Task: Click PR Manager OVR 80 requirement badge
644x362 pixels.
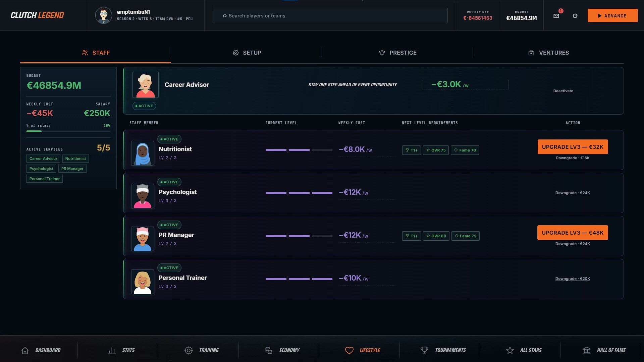Action: 436,236
